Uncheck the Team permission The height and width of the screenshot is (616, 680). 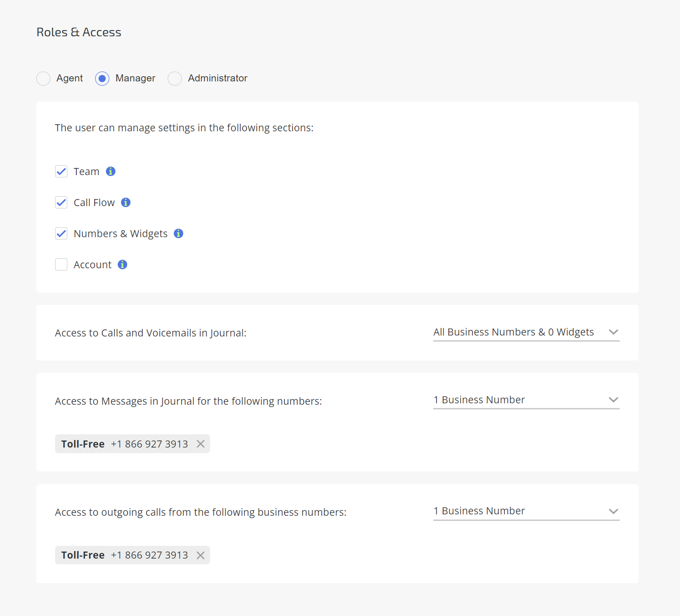tap(61, 171)
